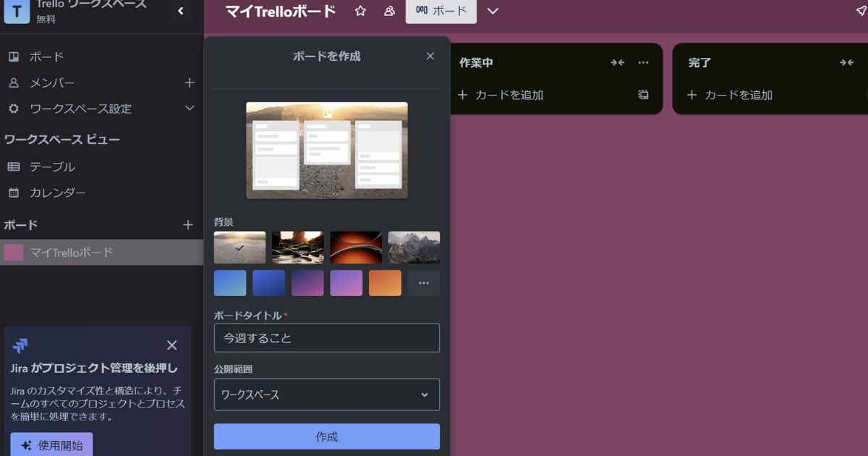The width and height of the screenshot is (868, 456).
Task: Select the blue background color swatch
Action: [229, 282]
